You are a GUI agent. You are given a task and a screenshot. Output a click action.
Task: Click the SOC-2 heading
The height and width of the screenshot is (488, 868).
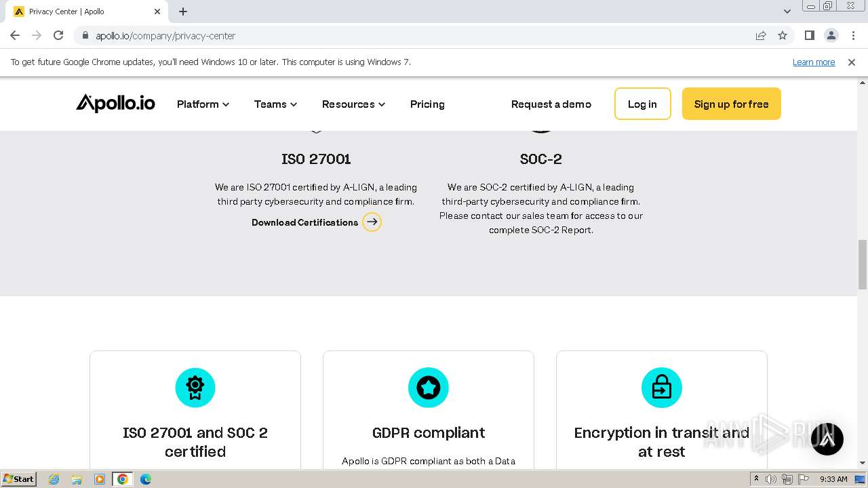click(541, 159)
